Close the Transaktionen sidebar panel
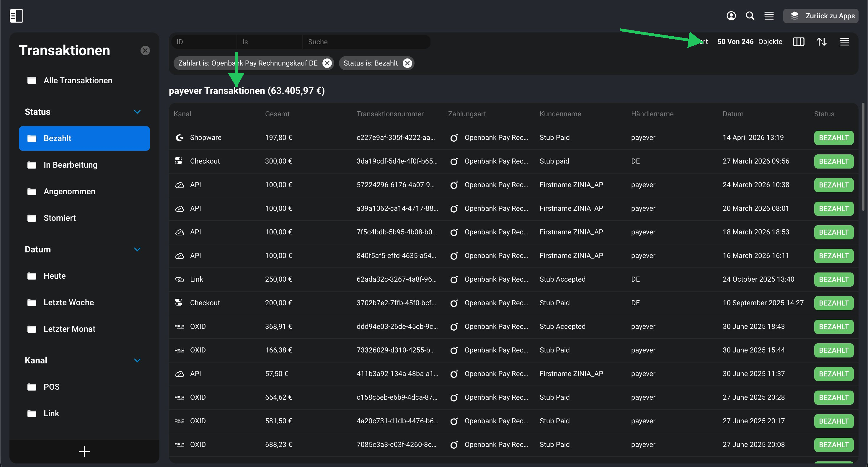Screen dimensions: 868x467 coord(145,50)
